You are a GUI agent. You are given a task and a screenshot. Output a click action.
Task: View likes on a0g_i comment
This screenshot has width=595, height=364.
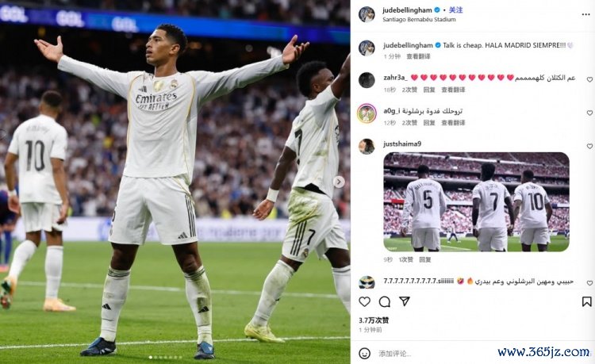coord(409,123)
